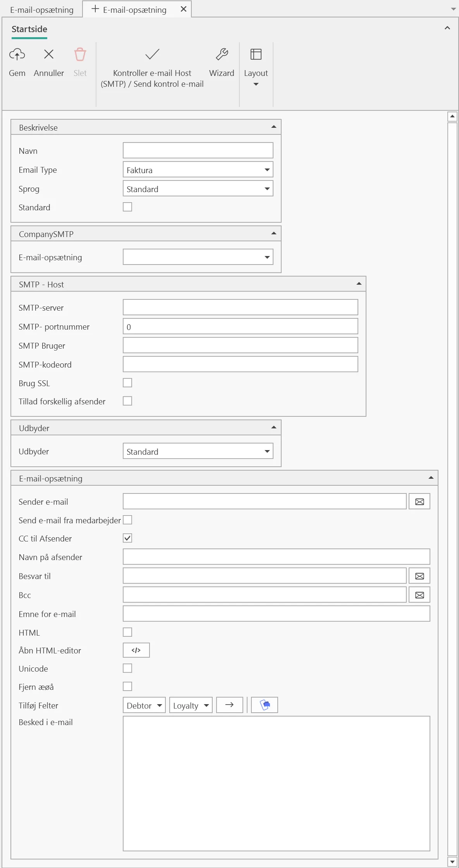The width and height of the screenshot is (459, 868).
Task: Collapse the Udbyder section
Action: pos(274,427)
